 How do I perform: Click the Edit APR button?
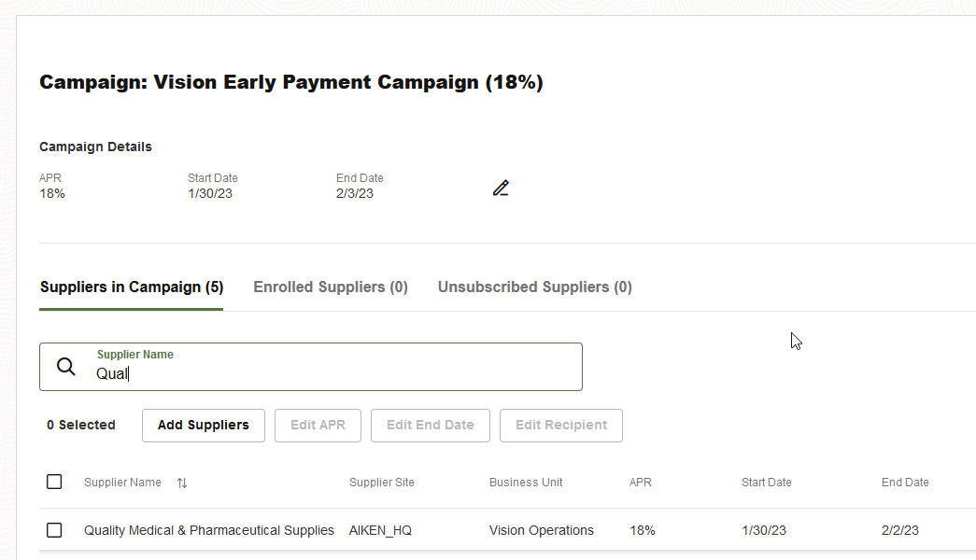[x=318, y=425]
